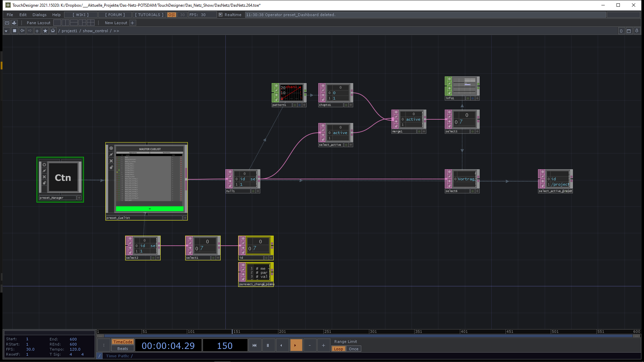Go back in network history
This screenshot has width=644, height=362.
[22, 31]
